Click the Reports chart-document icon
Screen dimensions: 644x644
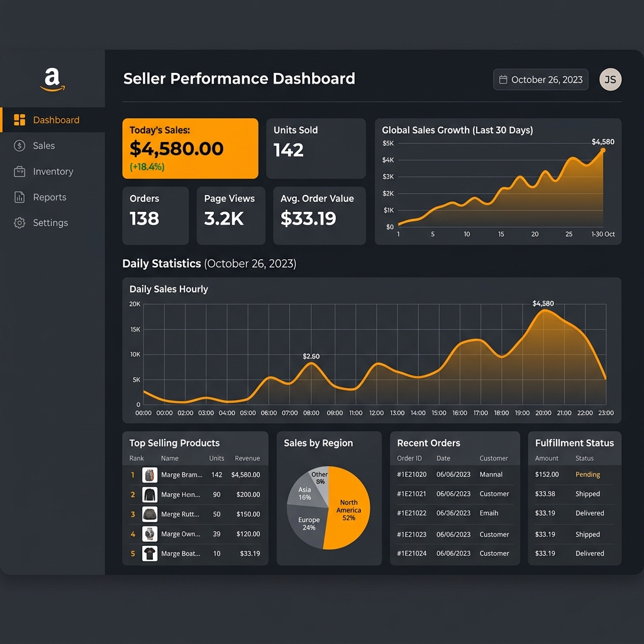[x=19, y=197]
